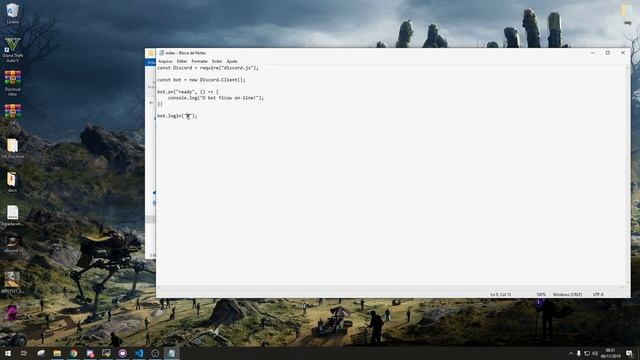This screenshot has width=640, height=360.
Task: Place cursor inside bot.login quotes
Action: [189, 116]
